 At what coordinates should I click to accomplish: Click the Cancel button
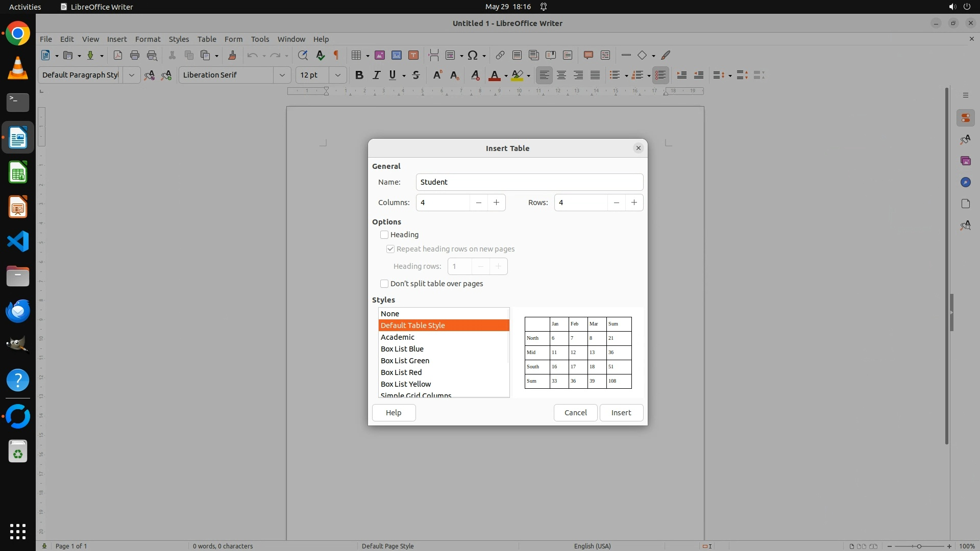575,413
